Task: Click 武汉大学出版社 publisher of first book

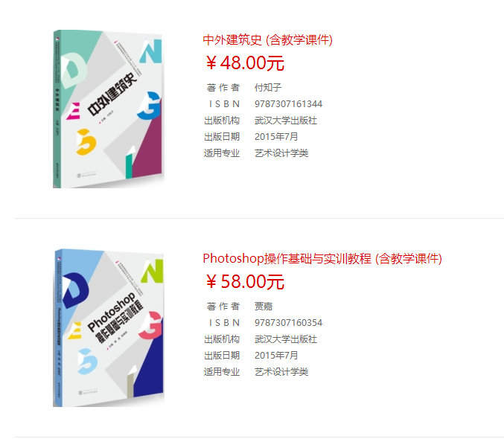Action: 286,121
